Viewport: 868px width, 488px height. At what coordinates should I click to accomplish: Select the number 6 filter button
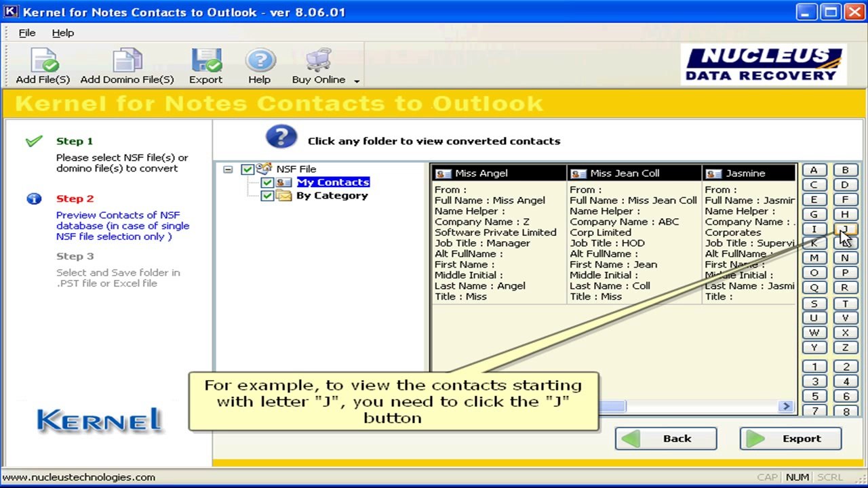(x=845, y=396)
